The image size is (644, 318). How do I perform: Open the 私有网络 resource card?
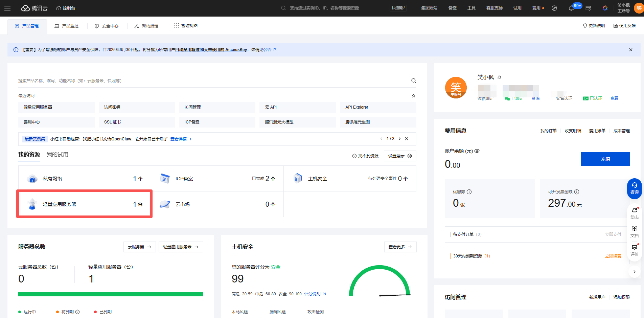[85, 179]
